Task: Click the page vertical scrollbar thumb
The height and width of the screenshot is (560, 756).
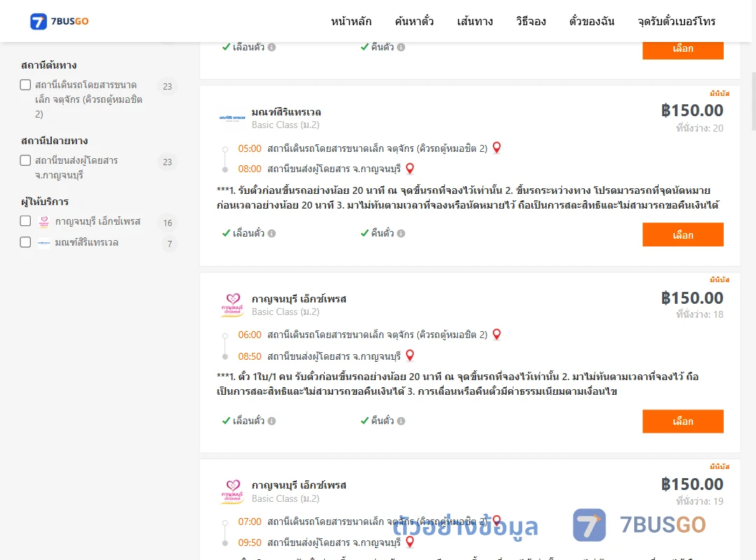Action: click(x=754, y=101)
